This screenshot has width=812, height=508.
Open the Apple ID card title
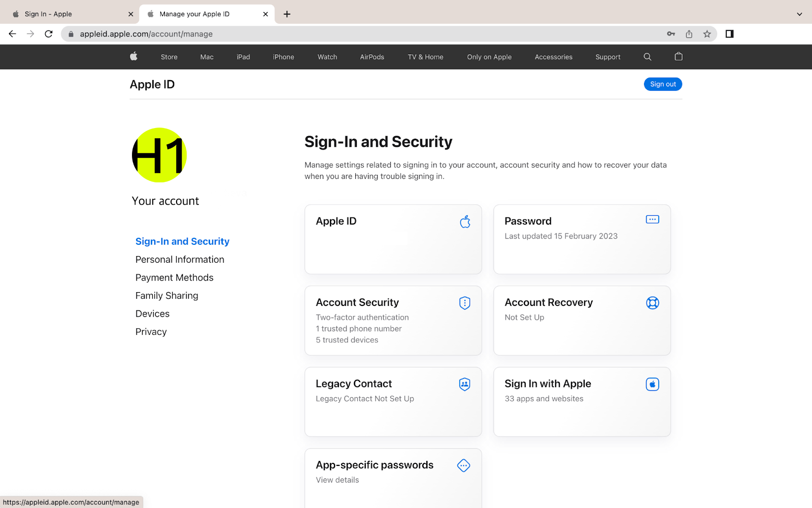[336, 221]
